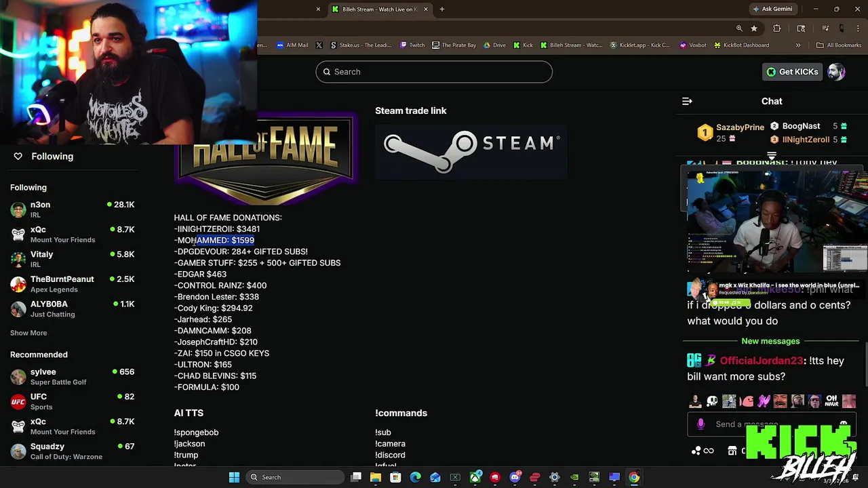Open Windows Start menu
Viewport: 868px width, 488px height.
tap(234, 477)
